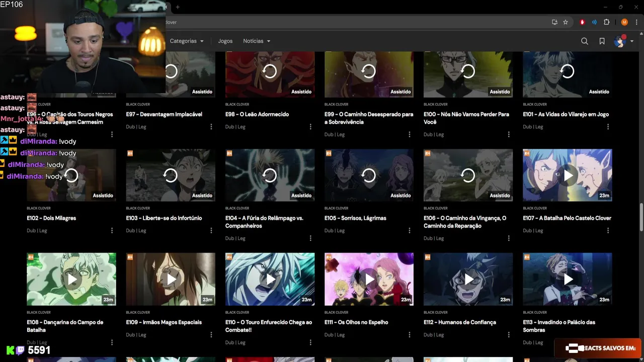
Task: Replay episode E99 thumbnail
Action: click(369, 71)
